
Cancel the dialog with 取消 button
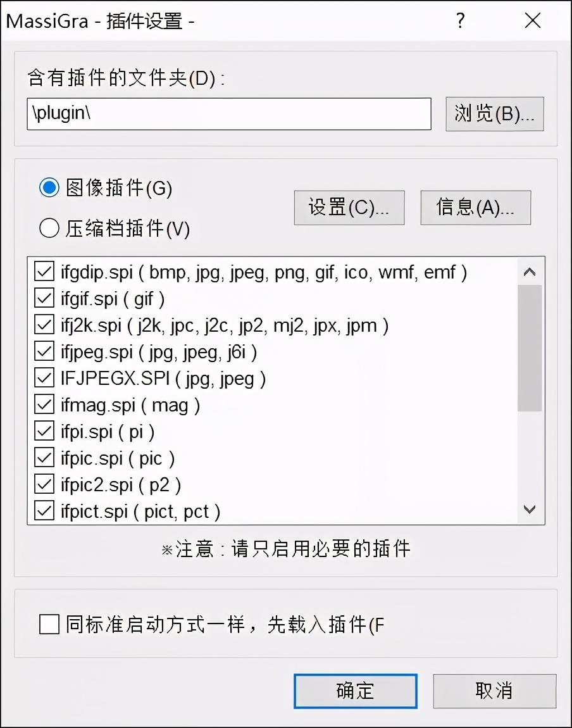pos(494,691)
